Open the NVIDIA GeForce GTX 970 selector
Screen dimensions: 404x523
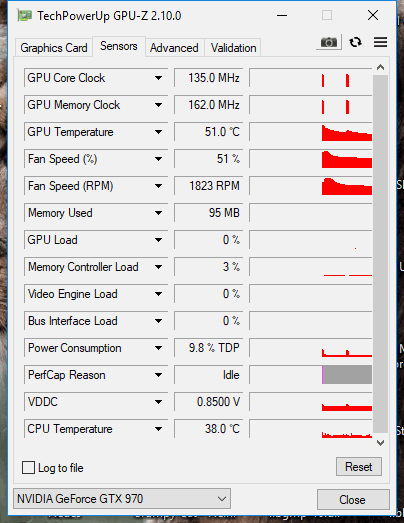122,499
